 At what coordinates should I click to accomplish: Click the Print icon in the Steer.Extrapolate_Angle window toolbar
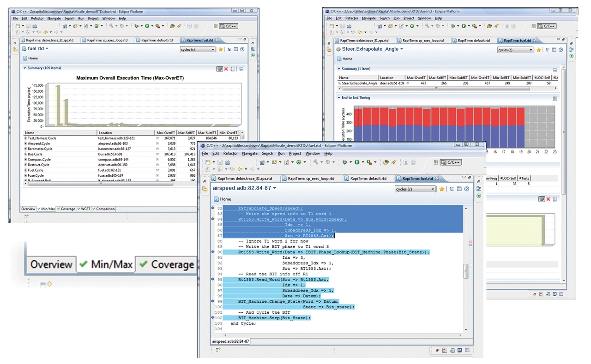(350, 26)
